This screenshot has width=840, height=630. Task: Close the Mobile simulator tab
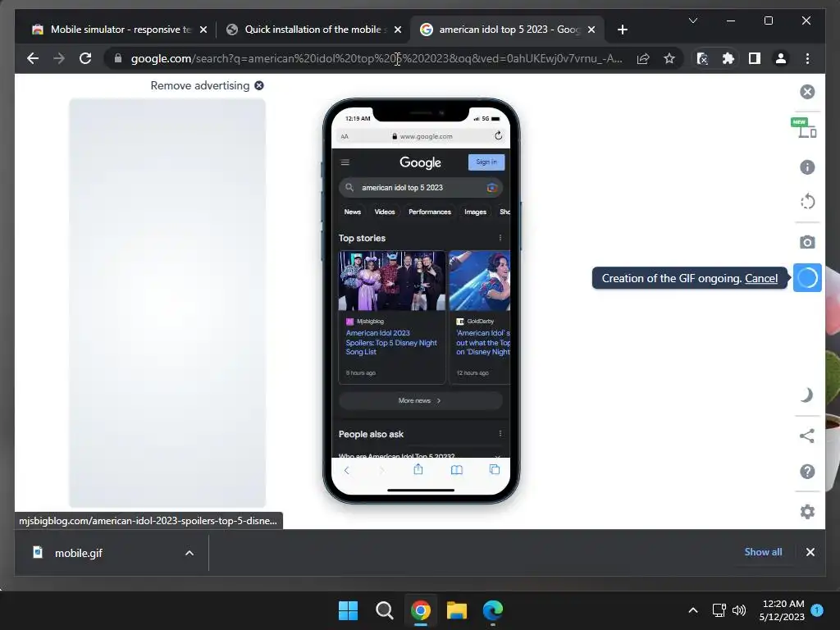(x=203, y=30)
